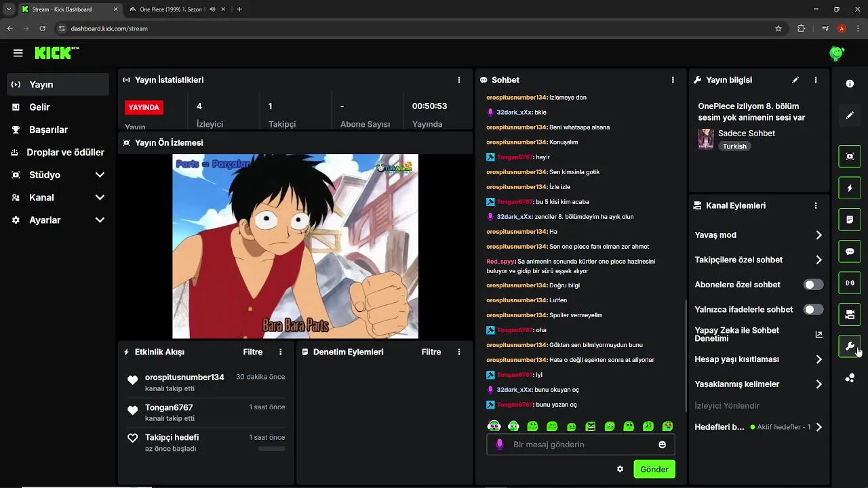Select the Takipçi hedefi progress bar
This screenshot has height=488, width=868.
pyautogui.click(x=271, y=449)
